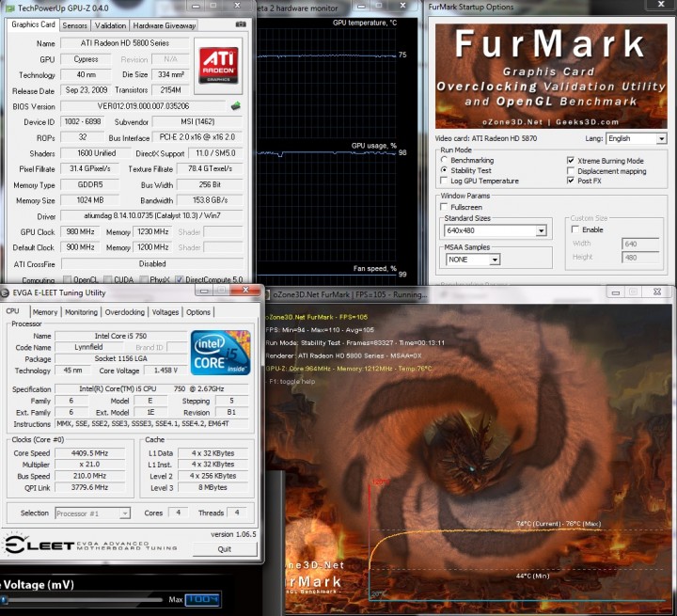677x616 pixels.
Task: Open the Sensors tab in GPU-Z
Action: pyautogui.click(x=74, y=25)
